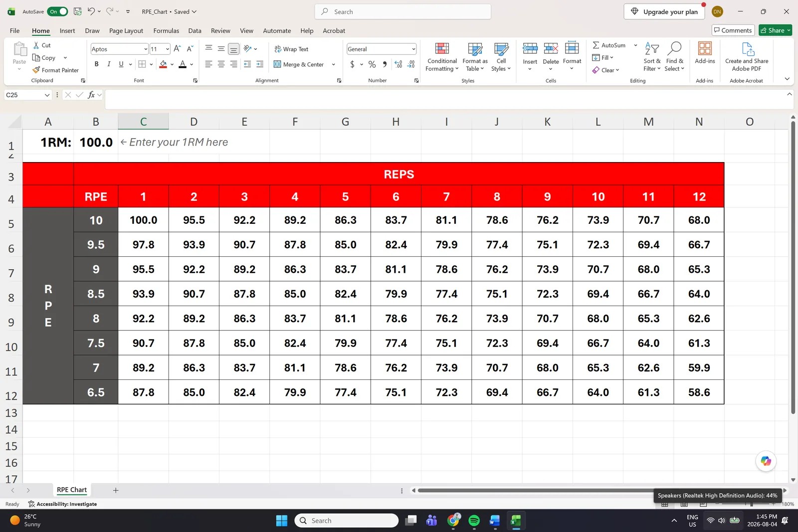Expand the AutoSum dropdown arrow
798x532 pixels.
[x=635, y=45]
